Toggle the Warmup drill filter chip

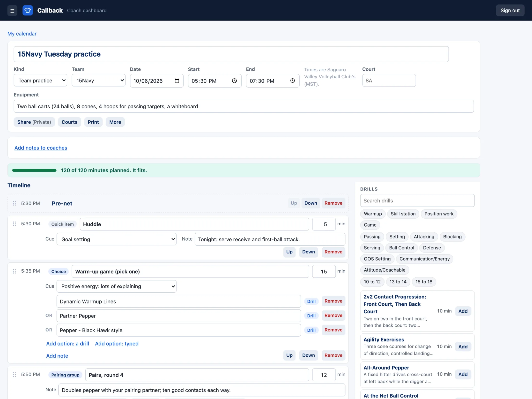pos(373,214)
